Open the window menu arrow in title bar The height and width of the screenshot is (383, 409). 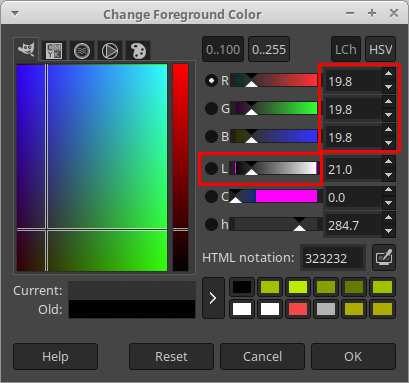[15, 14]
